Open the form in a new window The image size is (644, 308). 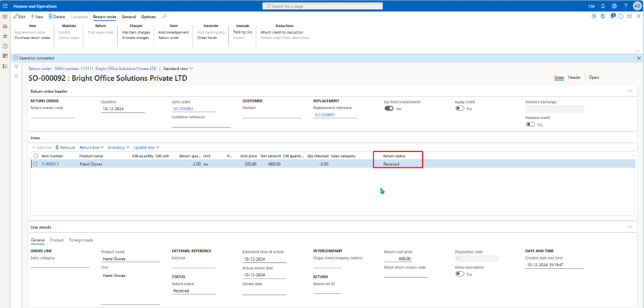point(629,16)
